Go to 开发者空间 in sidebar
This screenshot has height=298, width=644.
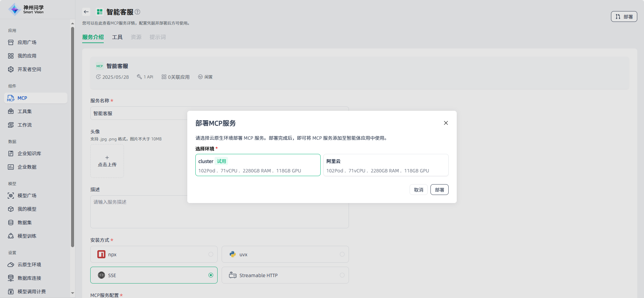click(x=29, y=69)
